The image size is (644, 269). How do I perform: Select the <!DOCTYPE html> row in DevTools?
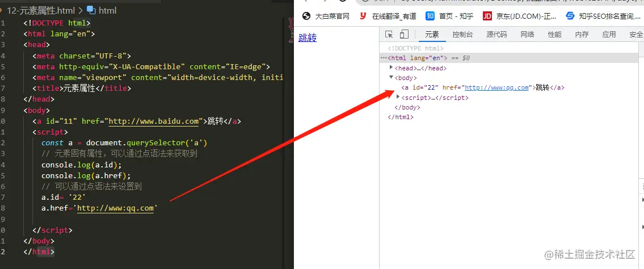click(x=416, y=48)
